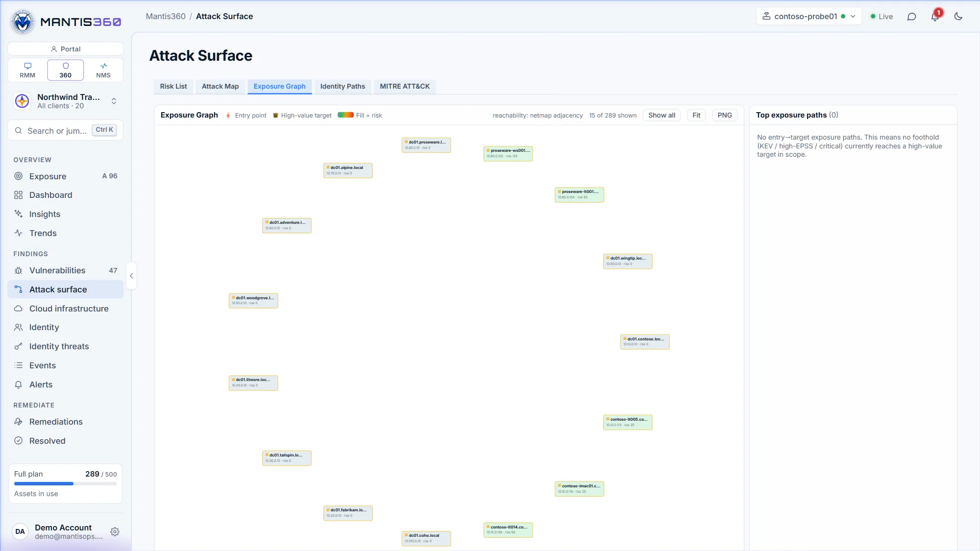The height and width of the screenshot is (551, 980).
Task: Select the 360 module button
Action: [x=65, y=70]
